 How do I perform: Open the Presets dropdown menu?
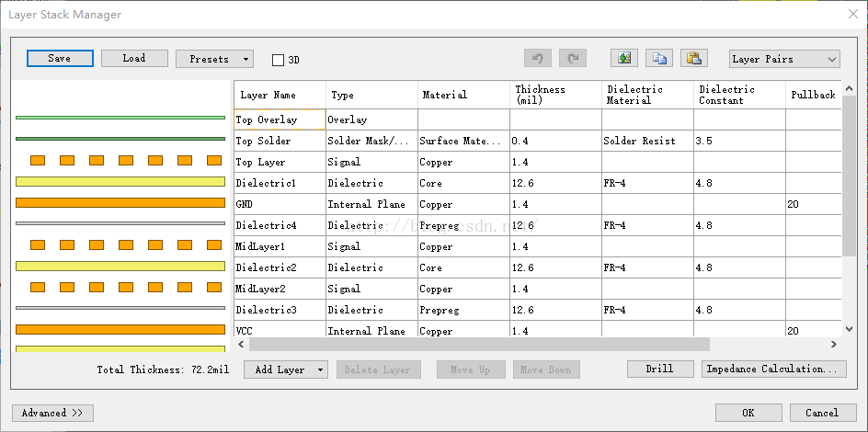(x=215, y=59)
